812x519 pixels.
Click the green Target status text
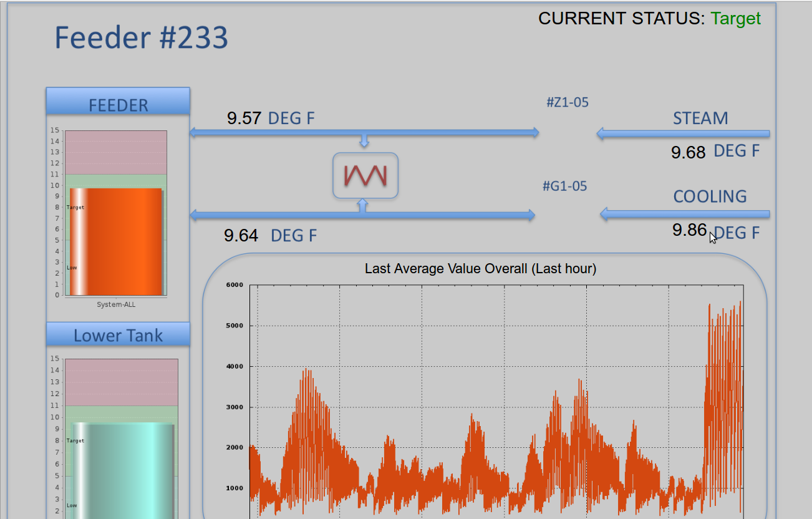(736, 19)
